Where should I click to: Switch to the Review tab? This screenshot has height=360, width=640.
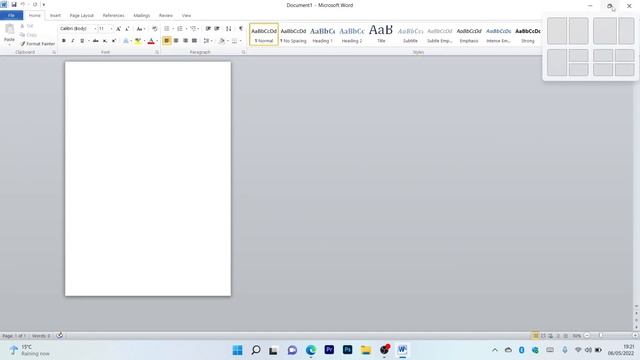(165, 16)
